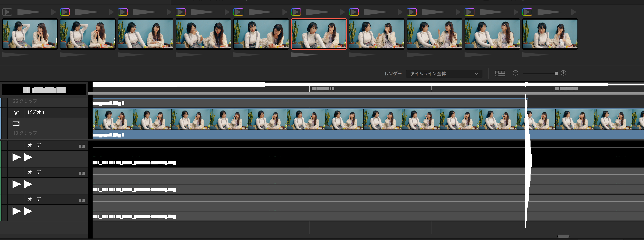This screenshot has width=644, height=240.
Task: Select the V1 track destination label
Action: (x=17, y=113)
